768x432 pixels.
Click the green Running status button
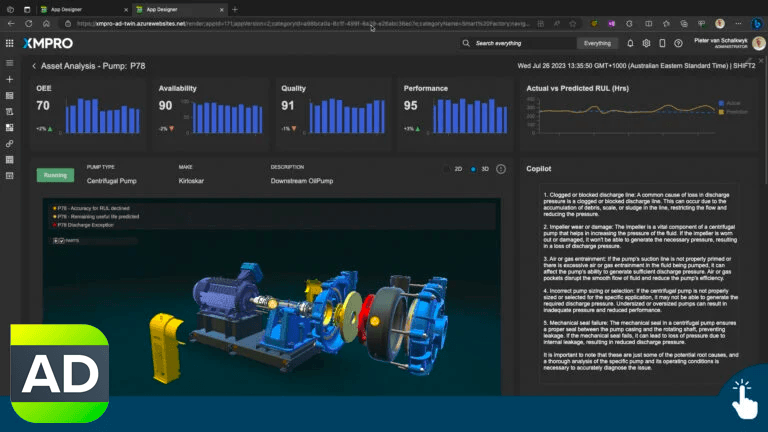[55, 175]
